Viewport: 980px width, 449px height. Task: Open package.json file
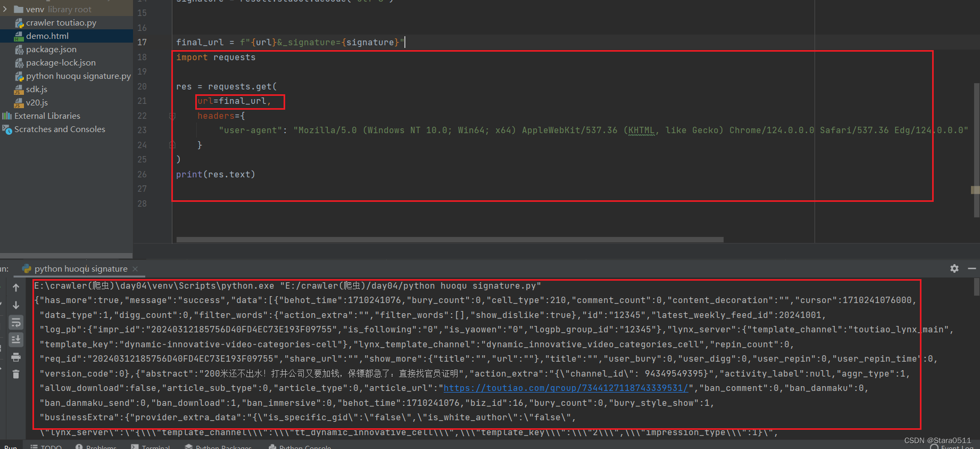[x=51, y=49]
